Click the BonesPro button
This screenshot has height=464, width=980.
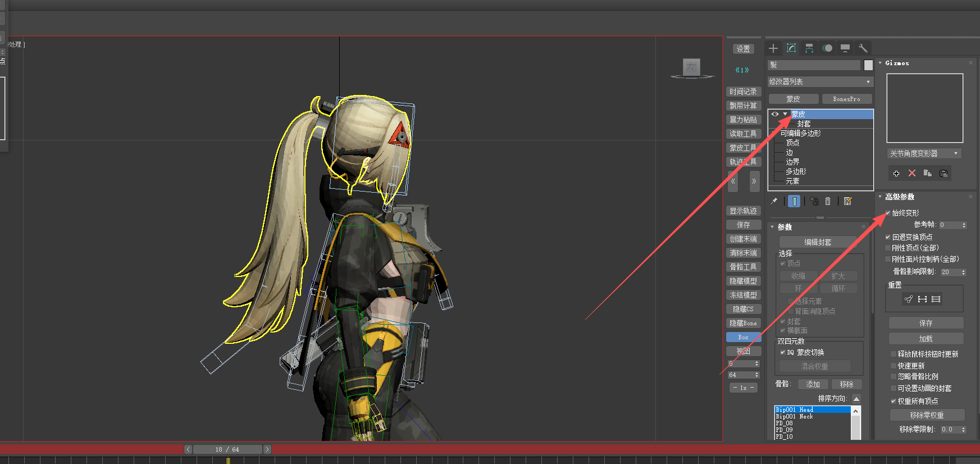pyautogui.click(x=846, y=99)
